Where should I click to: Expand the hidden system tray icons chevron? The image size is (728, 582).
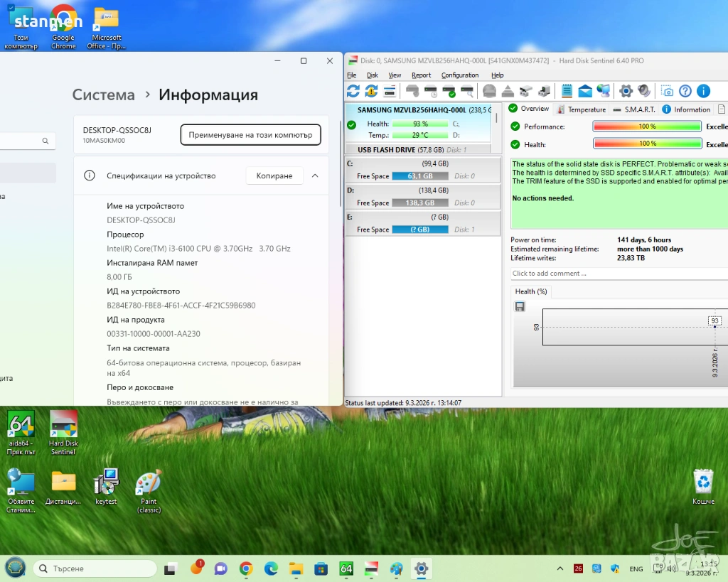[561, 568]
